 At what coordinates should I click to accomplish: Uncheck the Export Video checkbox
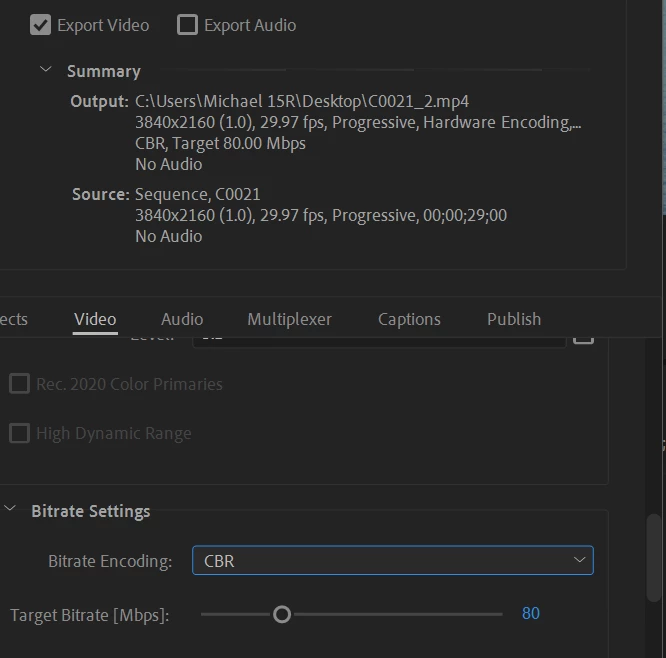click(40, 25)
